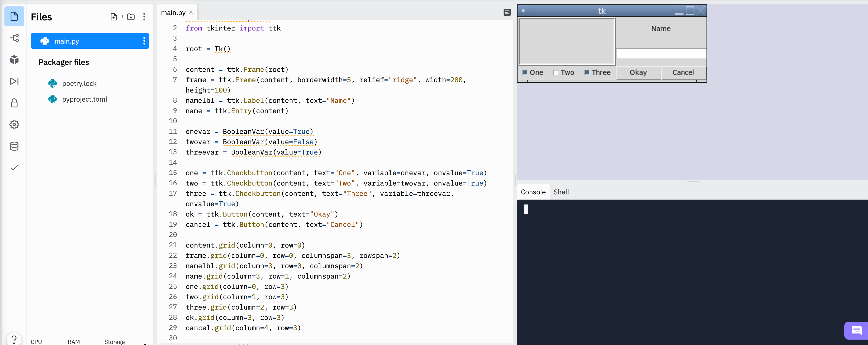Select the Console tab
The height and width of the screenshot is (345, 868).
[x=533, y=192]
